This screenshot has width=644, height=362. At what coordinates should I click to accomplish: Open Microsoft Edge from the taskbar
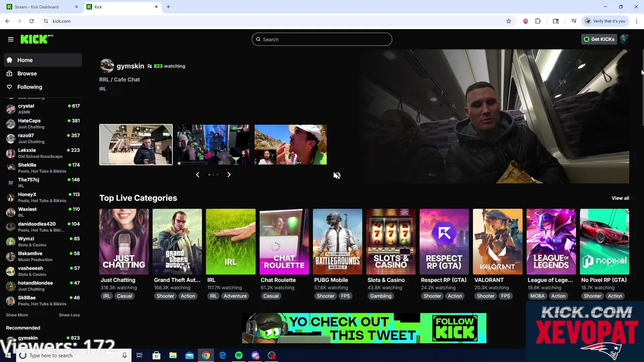tap(222, 355)
